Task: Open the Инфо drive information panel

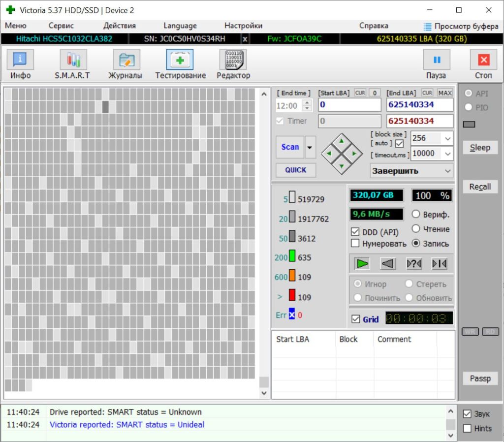Action: [20, 64]
